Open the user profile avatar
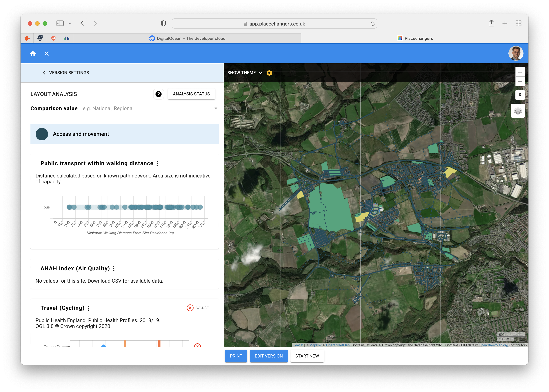This screenshot has height=392, width=549. 516,53
